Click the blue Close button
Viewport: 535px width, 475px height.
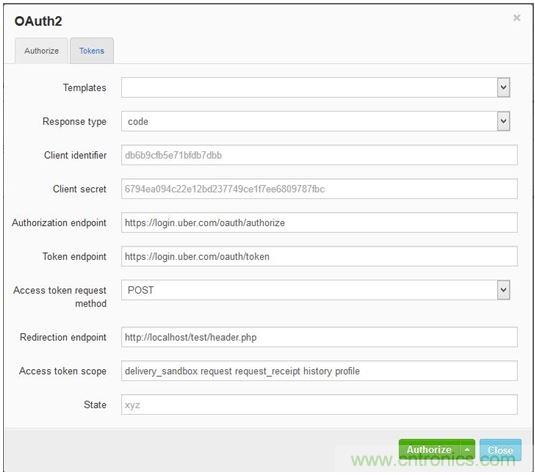click(x=500, y=450)
